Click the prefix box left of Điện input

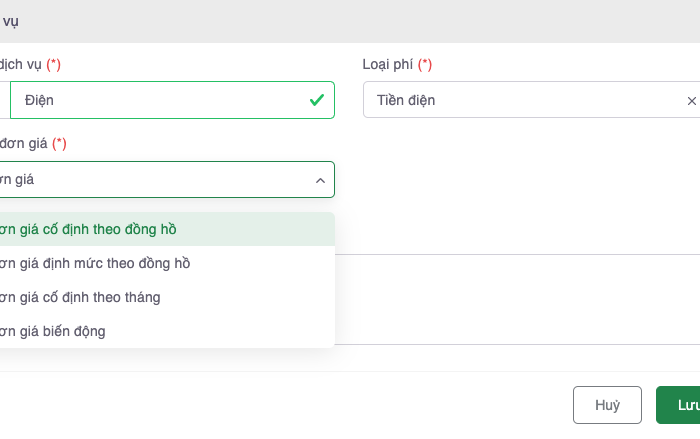pos(4,100)
